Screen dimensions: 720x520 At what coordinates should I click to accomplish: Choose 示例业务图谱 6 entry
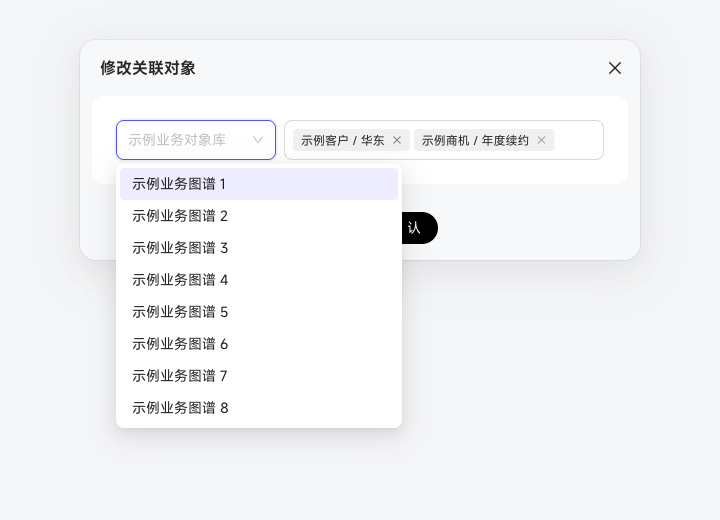pos(259,344)
